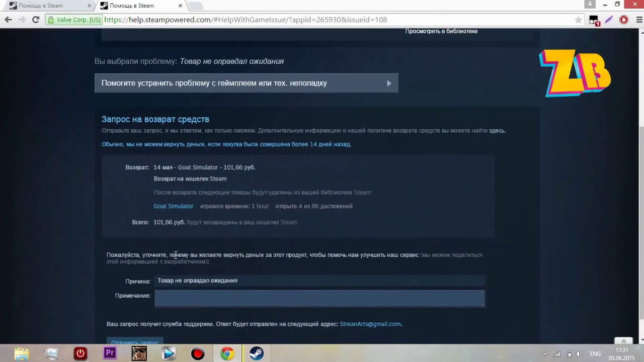Show hidden system tray icons
Screen dimensions: 644x362
pos(545,354)
